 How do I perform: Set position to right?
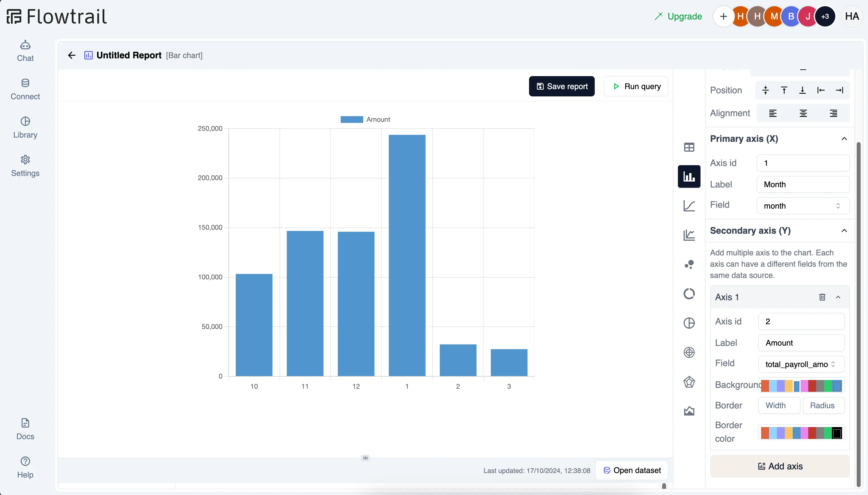coord(840,90)
